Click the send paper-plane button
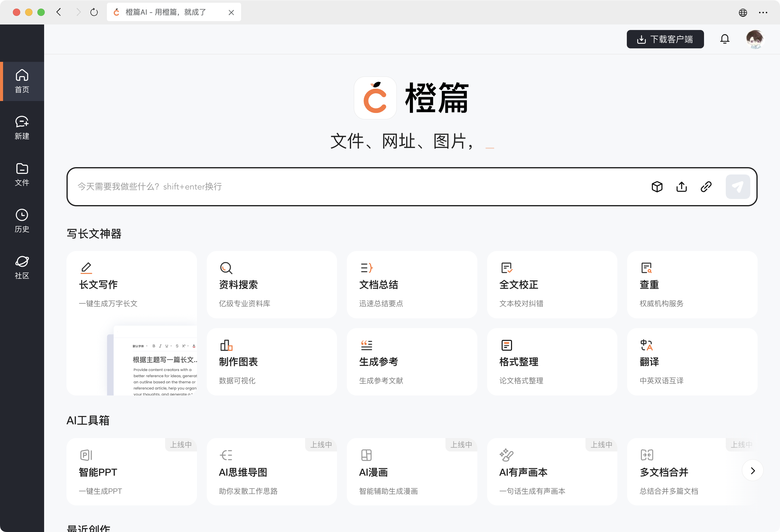The image size is (780, 532). coord(737,187)
